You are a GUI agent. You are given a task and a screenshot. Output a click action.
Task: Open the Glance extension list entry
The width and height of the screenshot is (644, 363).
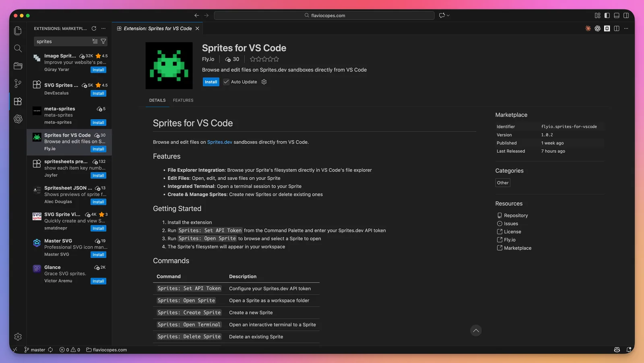(69, 274)
